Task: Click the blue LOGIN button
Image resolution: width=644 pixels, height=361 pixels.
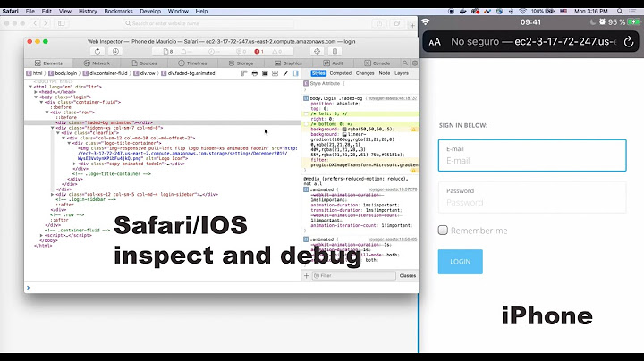Action: point(460,262)
